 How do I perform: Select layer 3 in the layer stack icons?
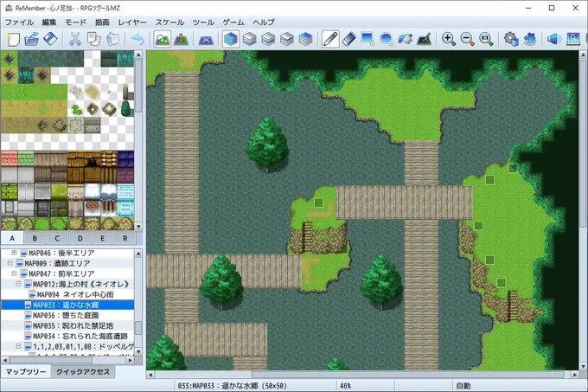coord(287,39)
